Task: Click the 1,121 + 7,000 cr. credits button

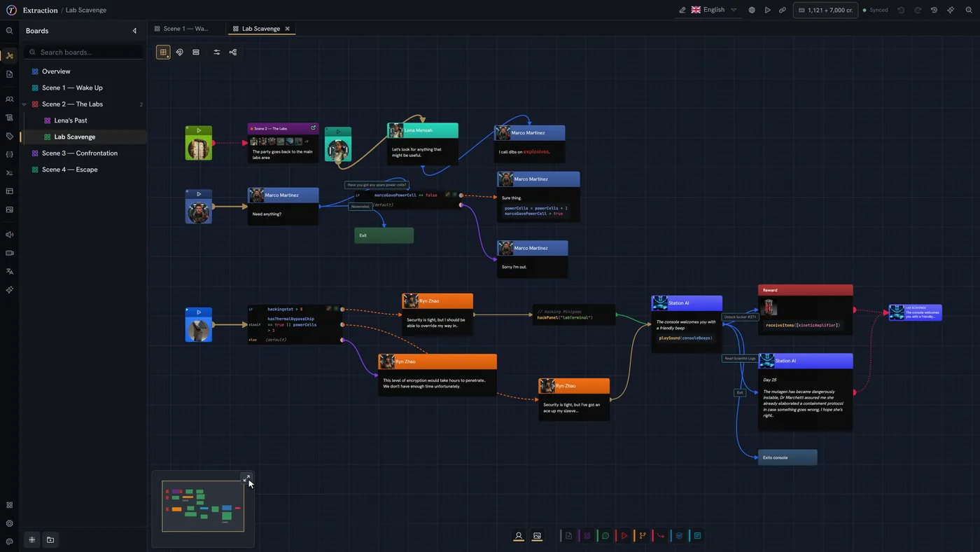Action: tap(825, 11)
